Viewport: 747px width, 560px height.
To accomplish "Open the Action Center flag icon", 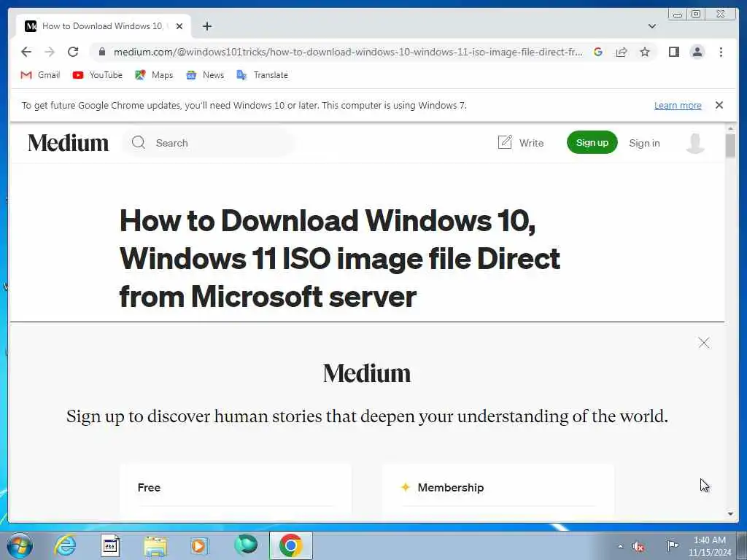I will (672, 545).
